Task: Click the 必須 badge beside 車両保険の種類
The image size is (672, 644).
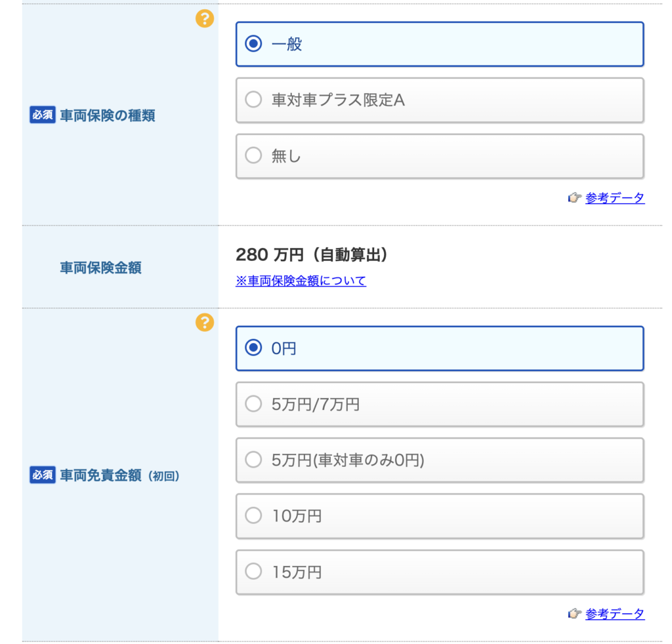Action: tap(42, 115)
